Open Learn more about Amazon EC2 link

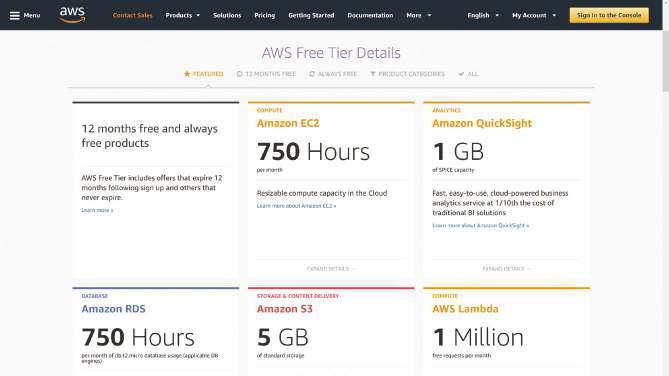click(x=297, y=206)
